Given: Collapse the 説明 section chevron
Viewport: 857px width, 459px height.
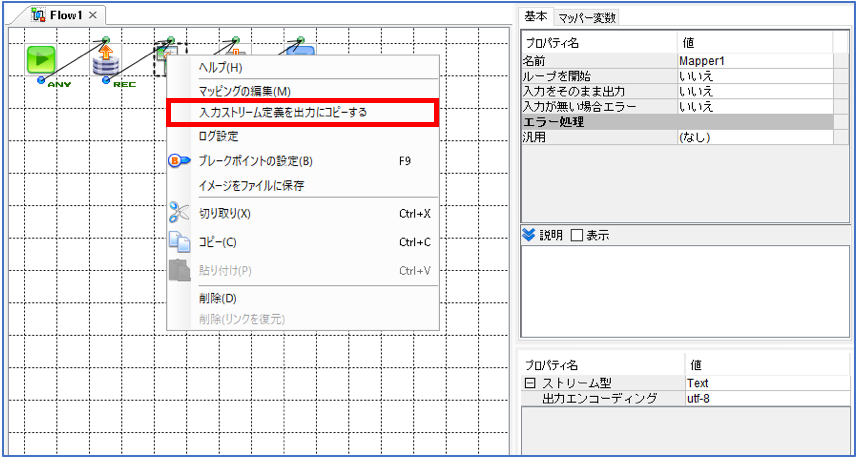Looking at the screenshot, I should click(528, 236).
